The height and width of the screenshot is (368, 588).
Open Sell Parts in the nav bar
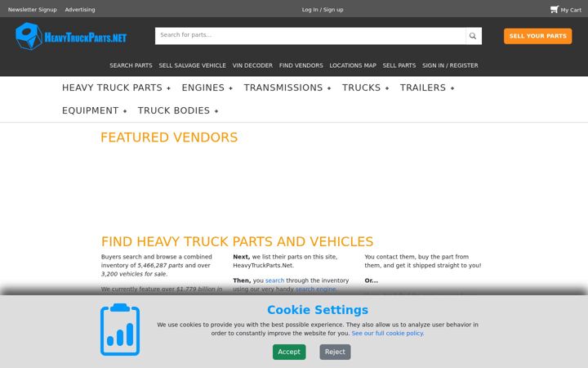tap(399, 65)
